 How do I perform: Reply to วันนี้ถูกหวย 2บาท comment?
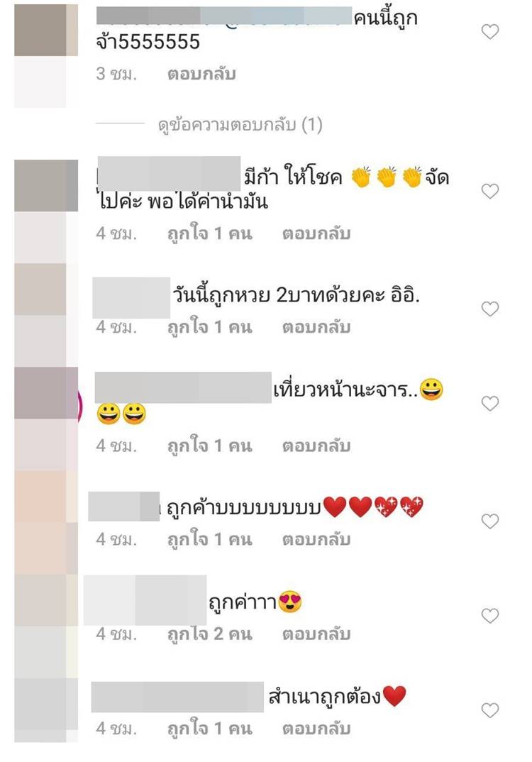316,328
